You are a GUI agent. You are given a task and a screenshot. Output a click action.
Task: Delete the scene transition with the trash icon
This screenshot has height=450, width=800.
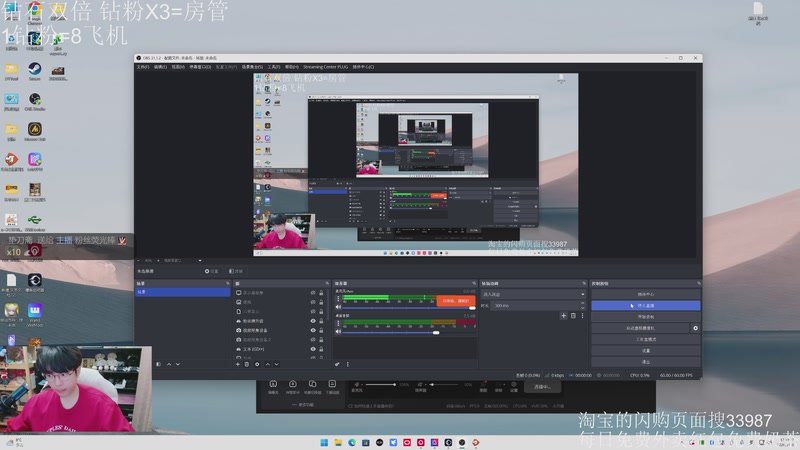[x=573, y=316]
